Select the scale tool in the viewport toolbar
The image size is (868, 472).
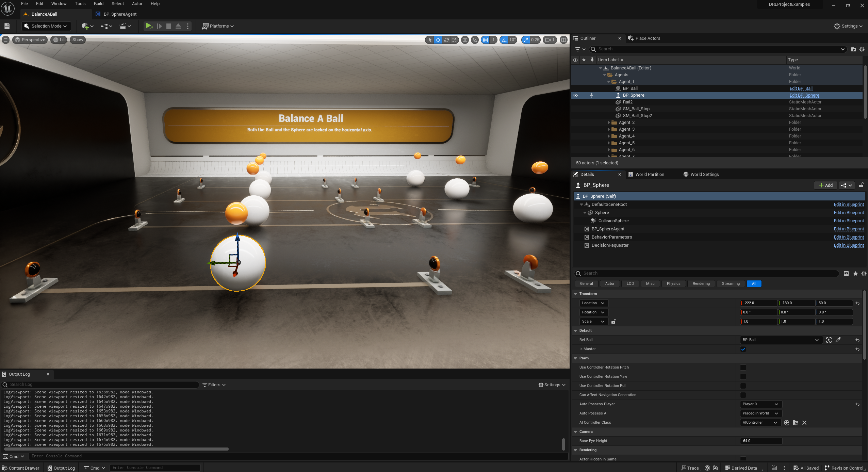tap(454, 40)
